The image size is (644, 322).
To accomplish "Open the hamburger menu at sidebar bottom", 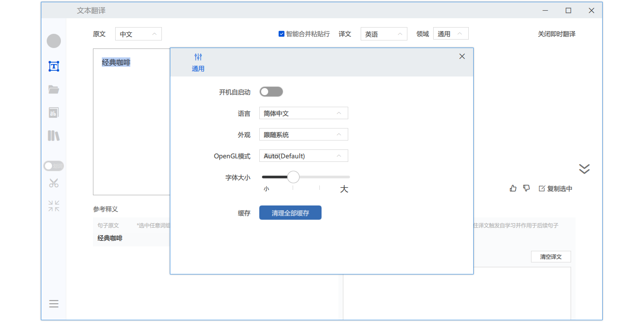I will pos(54,304).
